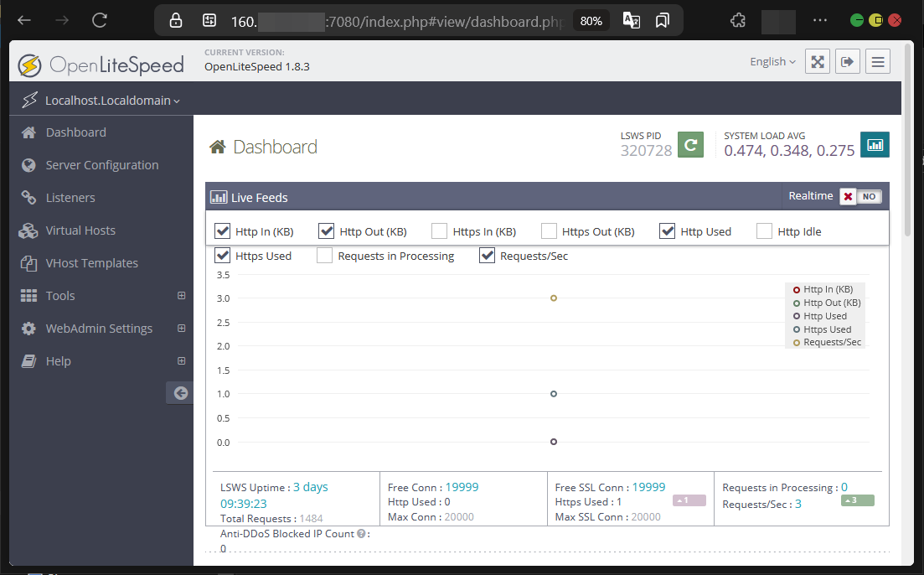The image size is (924, 575).
Task: Click the green LSWS graceful restart icon
Action: (690, 145)
